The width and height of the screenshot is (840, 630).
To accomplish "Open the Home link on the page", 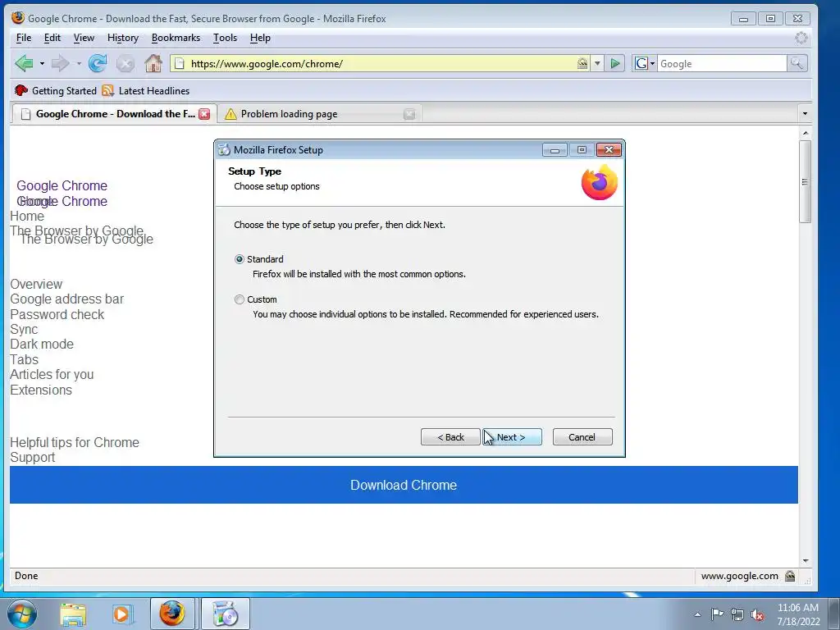I will tap(27, 217).
